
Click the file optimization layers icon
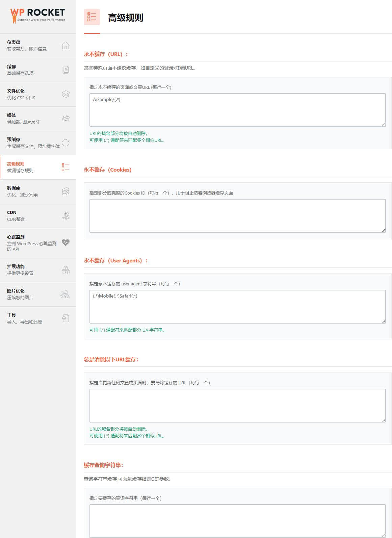(66, 94)
